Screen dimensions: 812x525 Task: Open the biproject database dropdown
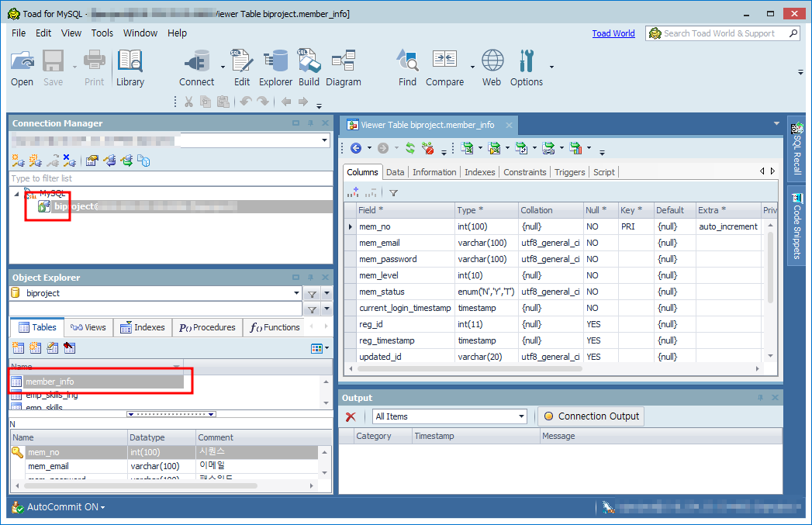tap(297, 293)
